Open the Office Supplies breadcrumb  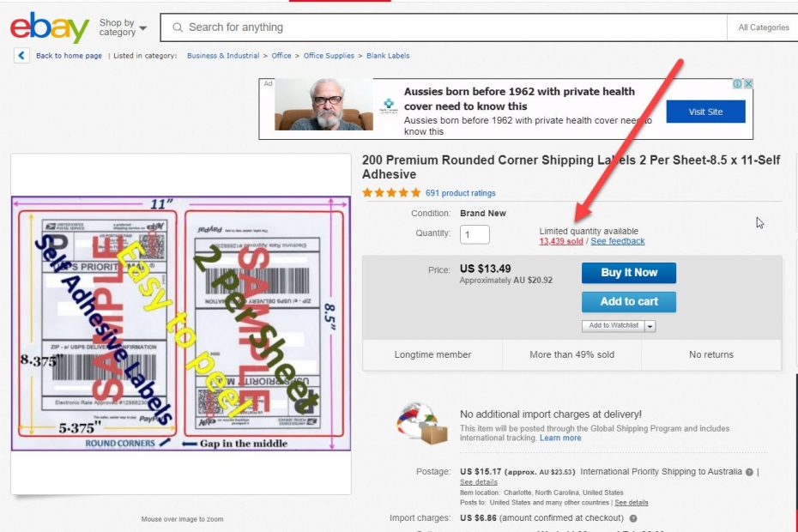tap(329, 56)
